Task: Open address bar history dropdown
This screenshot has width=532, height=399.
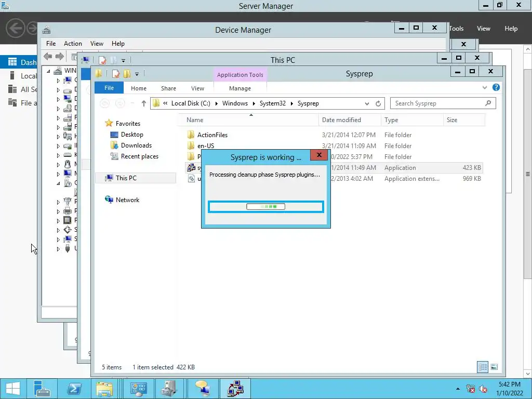Action: coord(367,103)
